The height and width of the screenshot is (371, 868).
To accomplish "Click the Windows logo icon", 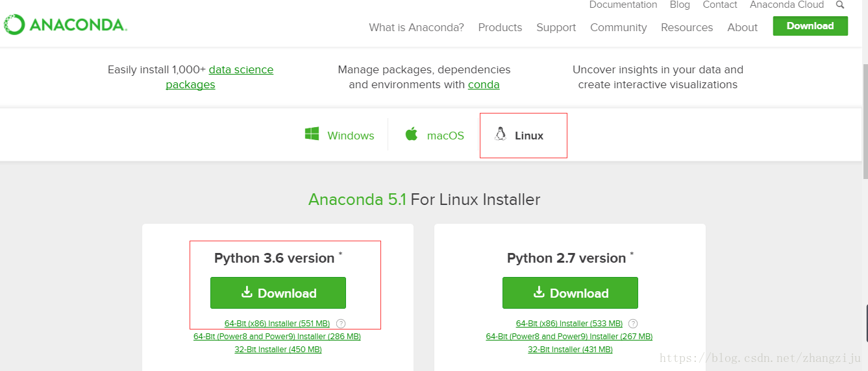I will (x=312, y=134).
